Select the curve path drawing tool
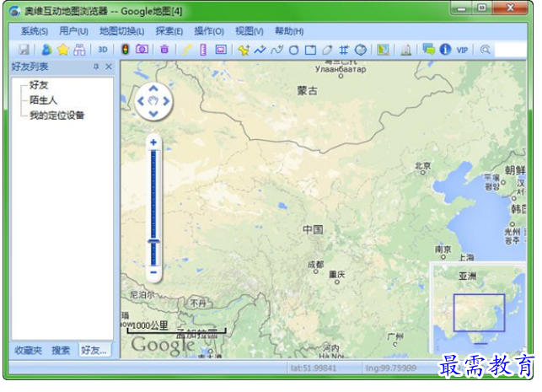Image resolution: width=542 pixels, height=392 pixels. click(276, 50)
